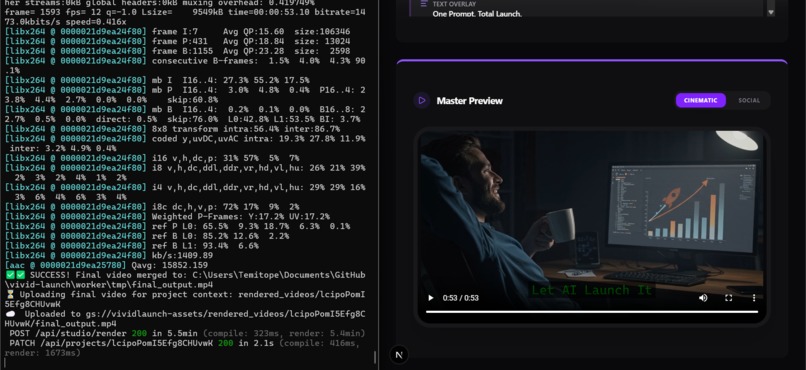Image resolution: width=806 pixels, height=370 pixels.
Task: Click the 'TEXT OVERLAY' label
Action: pyautogui.click(x=454, y=4)
